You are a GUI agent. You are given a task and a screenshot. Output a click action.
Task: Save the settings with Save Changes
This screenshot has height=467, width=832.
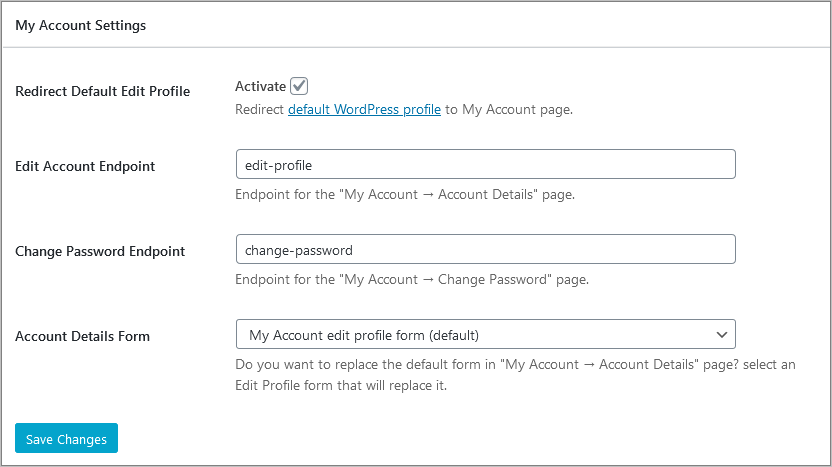[66, 438]
